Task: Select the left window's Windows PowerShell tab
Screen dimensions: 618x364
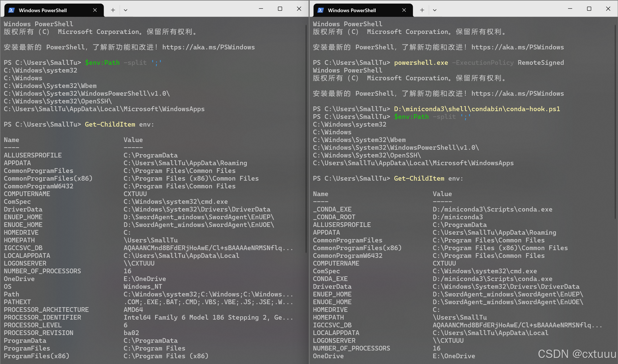Action: (x=54, y=10)
